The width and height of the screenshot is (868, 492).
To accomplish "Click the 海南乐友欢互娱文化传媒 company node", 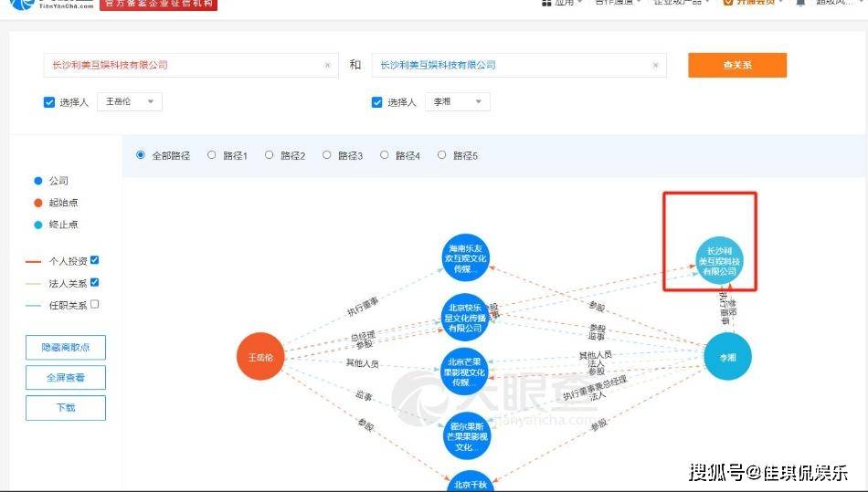I will [466, 257].
